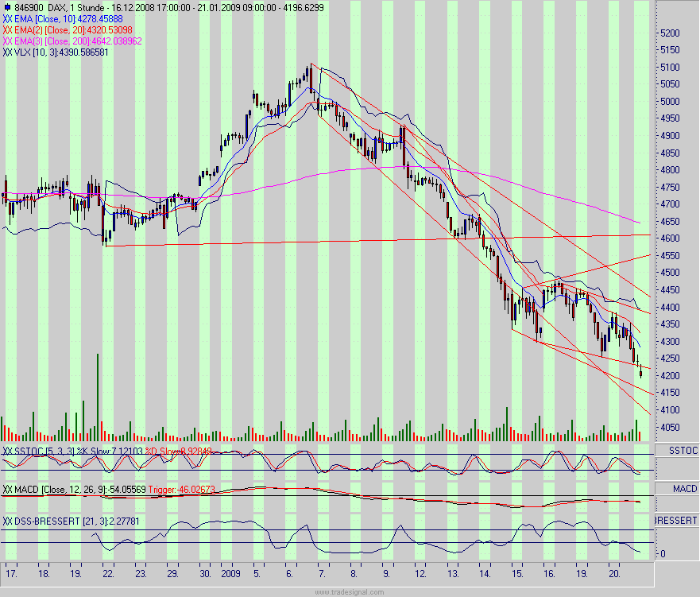Click the red XX icon before EMA(2)
This screenshot has width=700, height=597.
6,30
